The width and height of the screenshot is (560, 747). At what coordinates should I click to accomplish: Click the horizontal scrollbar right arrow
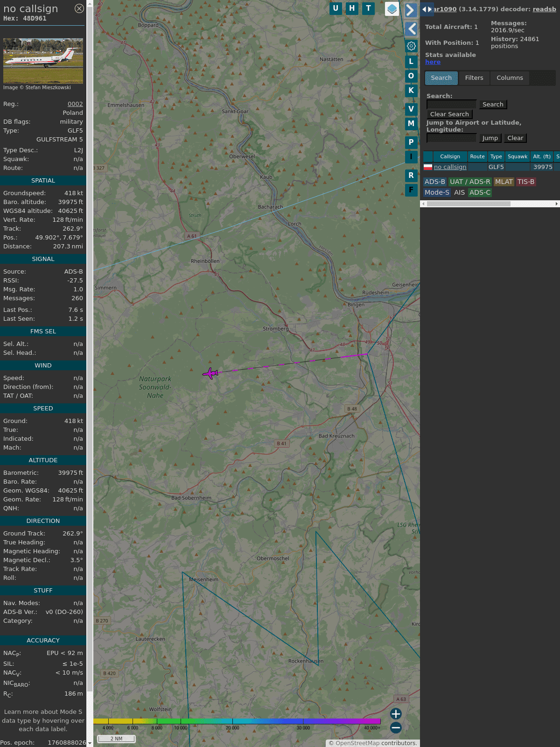coord(557,204)
